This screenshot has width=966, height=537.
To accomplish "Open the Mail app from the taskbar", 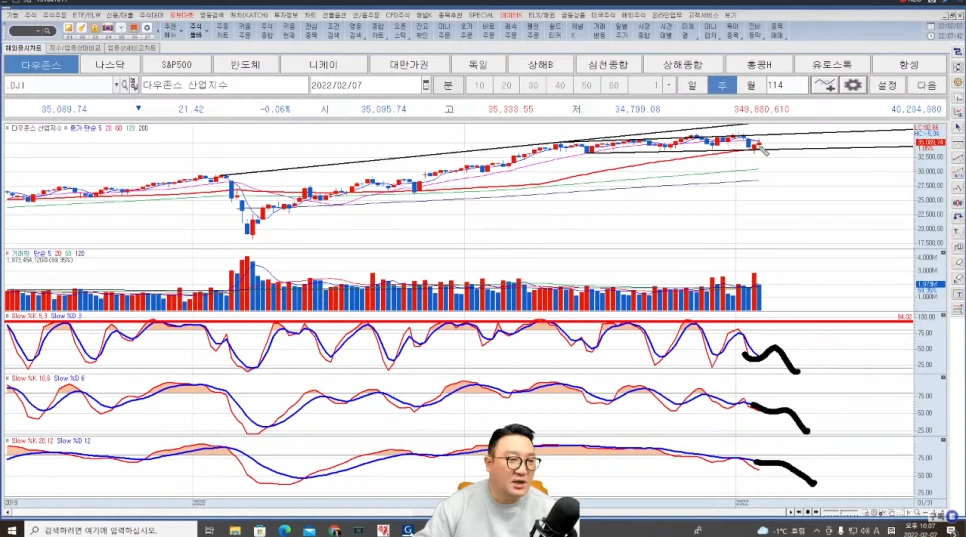I will (x=309, y=530).
